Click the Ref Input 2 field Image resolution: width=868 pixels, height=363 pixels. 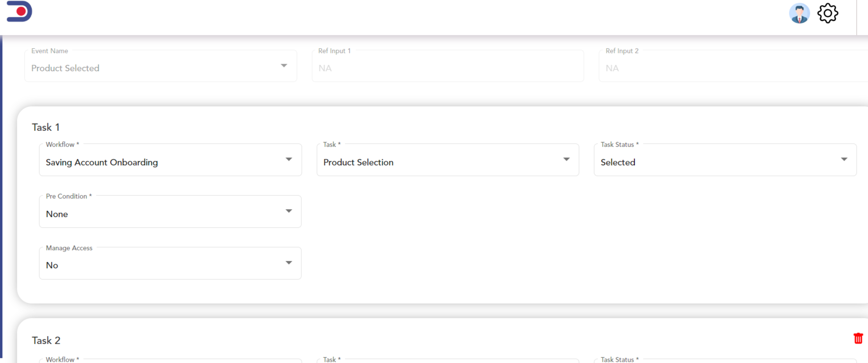click(x=733, y=66)
